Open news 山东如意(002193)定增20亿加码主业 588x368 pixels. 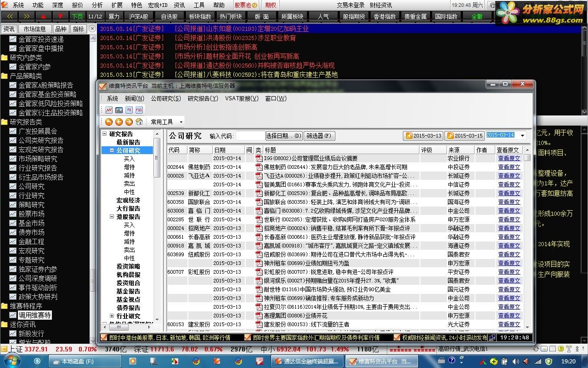tap(242, 29)
